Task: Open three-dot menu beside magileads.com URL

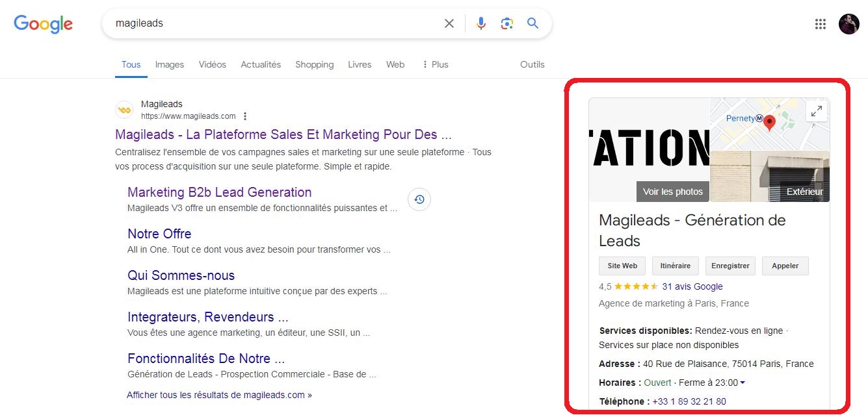Action: tap(245, 116)
